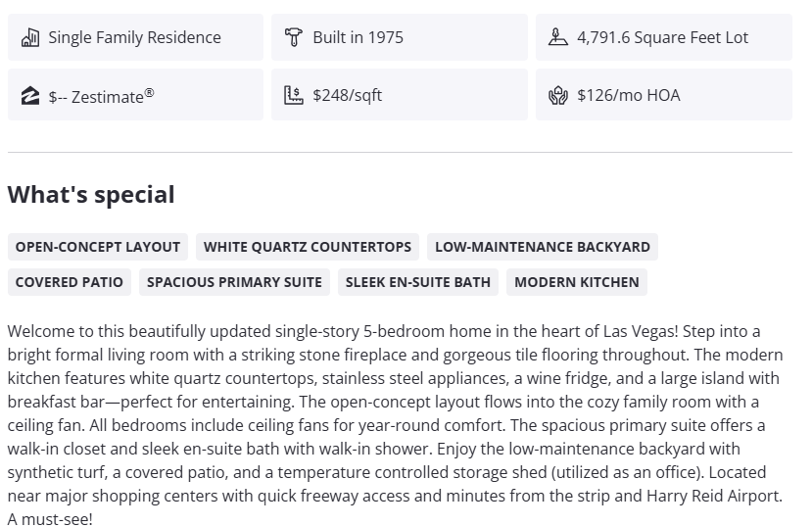Click the WHITE QUARTZ COUNTERTOPS tag

coord(308,247)
